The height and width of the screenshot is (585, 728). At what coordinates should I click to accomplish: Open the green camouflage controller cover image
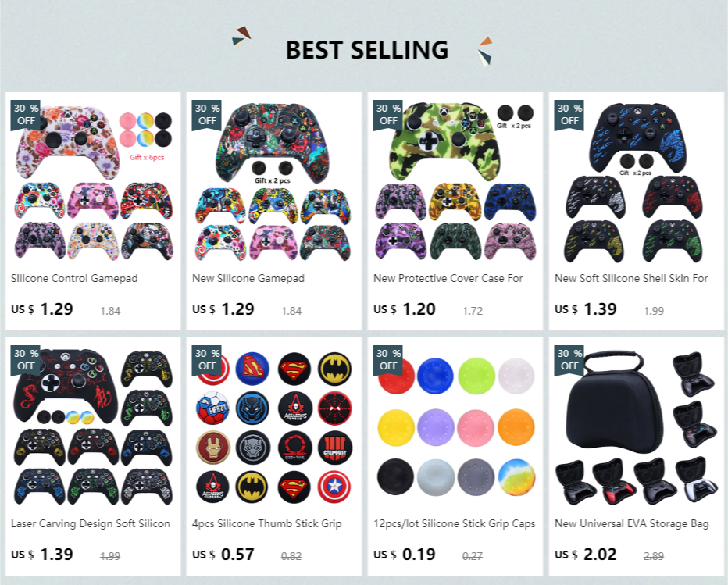pos(455,180)
